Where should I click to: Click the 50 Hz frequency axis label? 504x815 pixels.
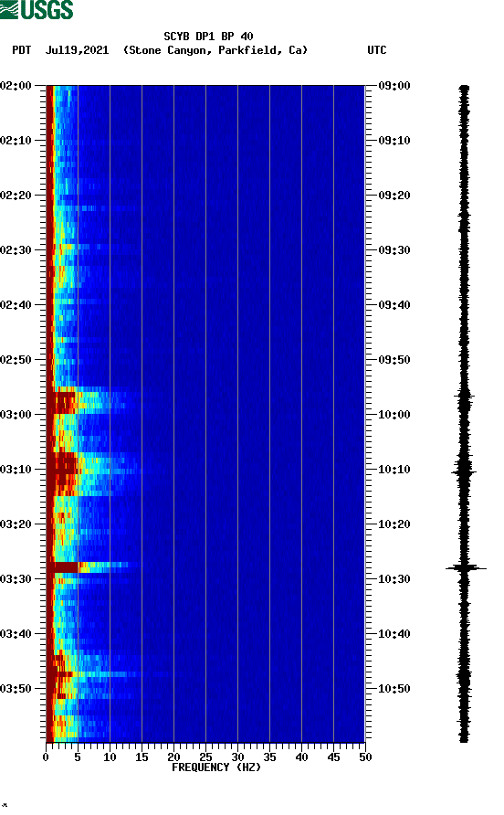coord(365,757)
